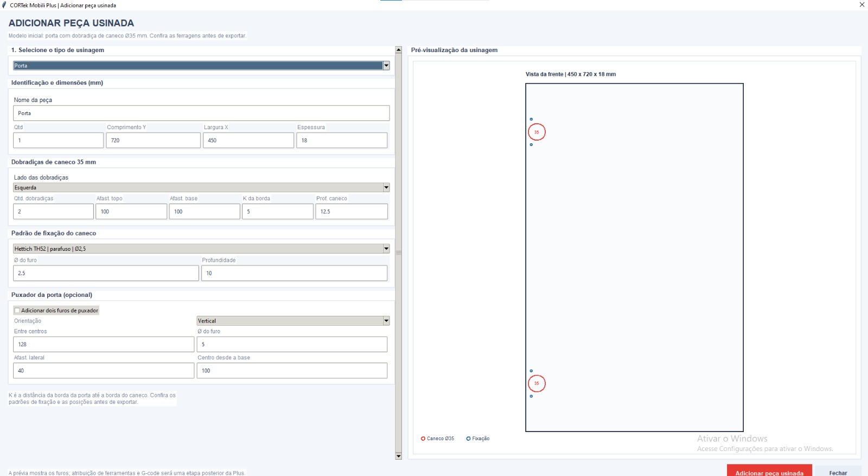Click the Fixação legend marker
The width and height of the screenshot is (868, 476).
(x=468, y=439)
